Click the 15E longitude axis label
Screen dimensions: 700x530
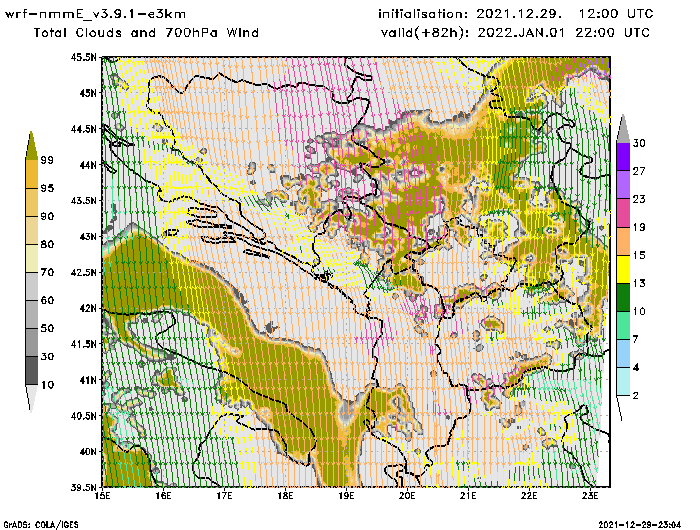(x=103, y=496)
